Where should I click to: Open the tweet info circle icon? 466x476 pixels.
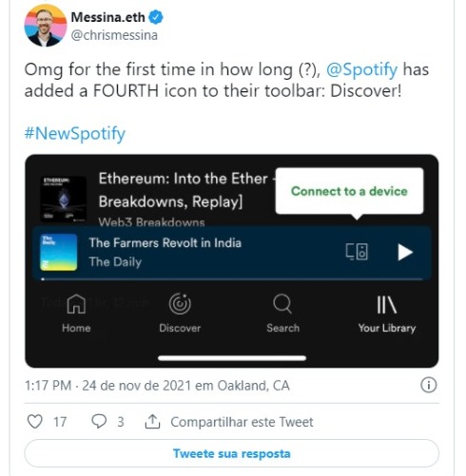pyautogui.click(x=429, y=385)
